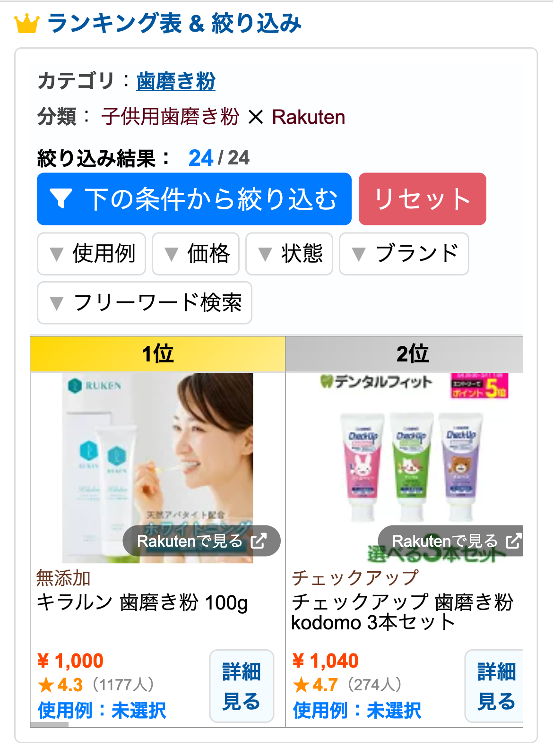The height and width of the screenshot is (756, 553).
Task: Click the star rating icon of キラルン product
Action: coord(46,685)
